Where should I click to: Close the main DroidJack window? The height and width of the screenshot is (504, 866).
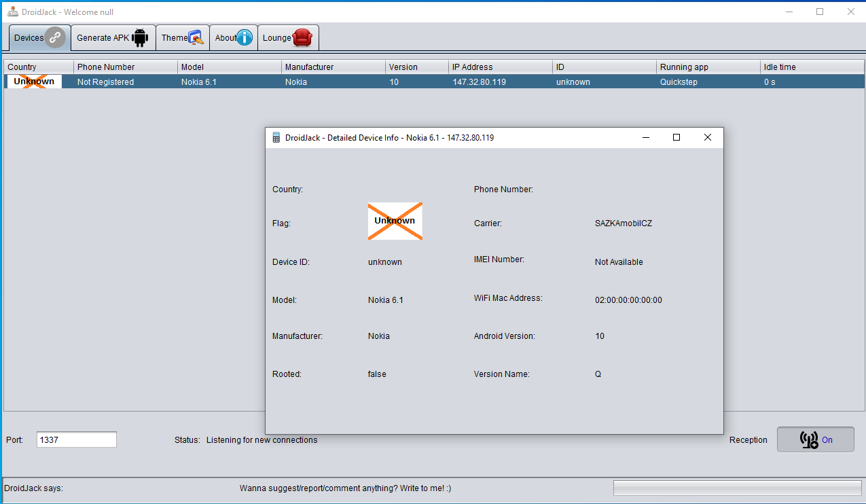coord(850,12)
